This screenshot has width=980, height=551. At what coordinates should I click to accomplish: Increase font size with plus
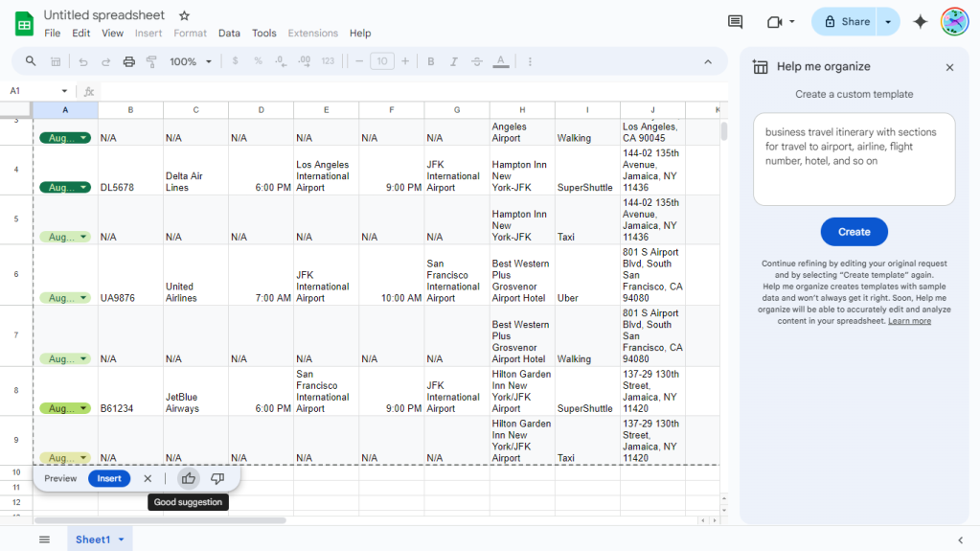pyautogui.click(x=405, y=61)
